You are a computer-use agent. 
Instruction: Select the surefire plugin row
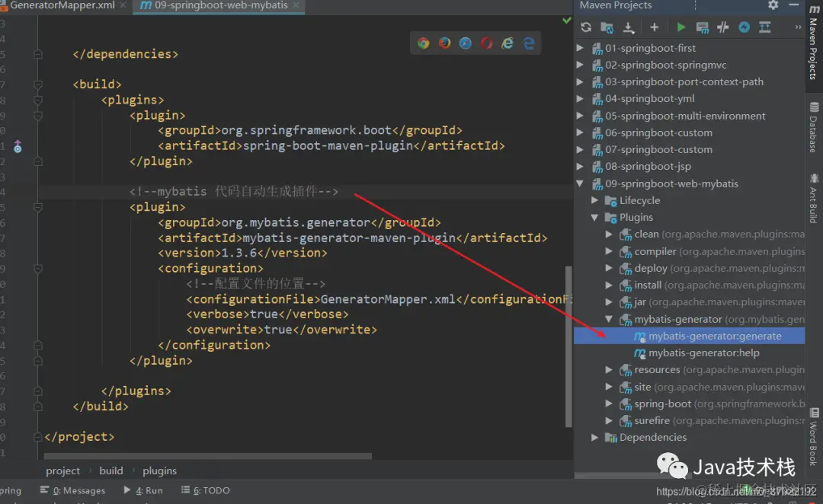[689, 420]
